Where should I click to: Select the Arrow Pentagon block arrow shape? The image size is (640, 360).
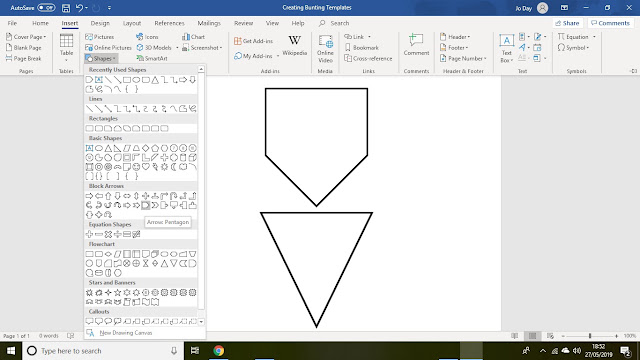[145, 205]
